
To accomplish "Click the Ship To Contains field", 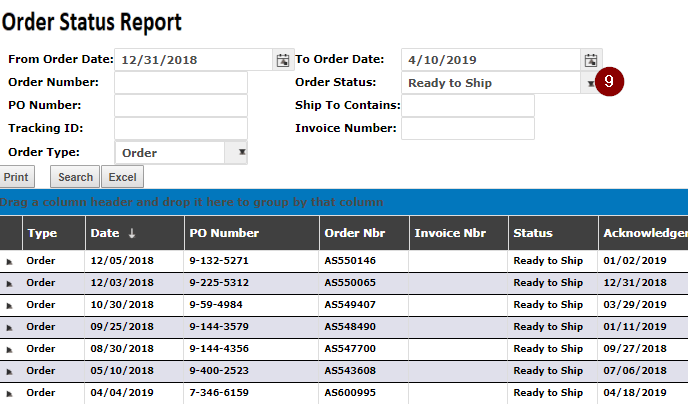I will 468,105.
